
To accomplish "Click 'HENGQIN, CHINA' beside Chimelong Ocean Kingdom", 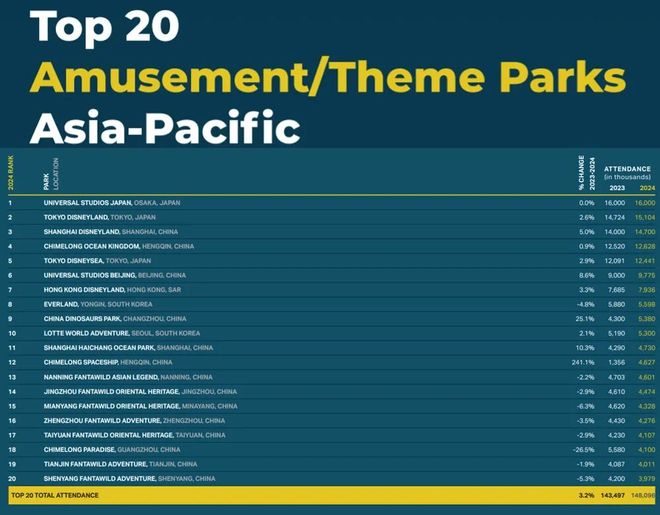I will pyautogui.click(x=168, y=246).
